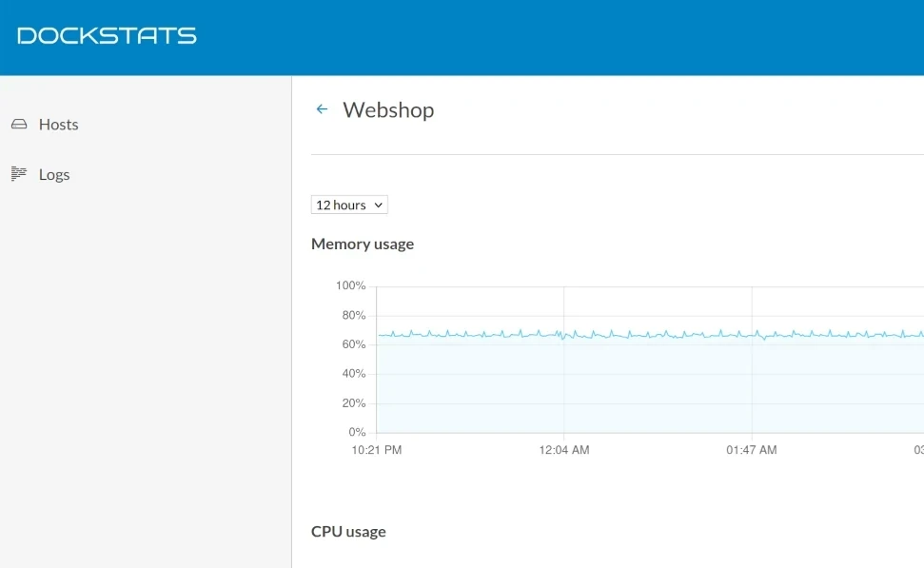Click the 40% axis label
The image size is (924, 568).
pos(354,374)
